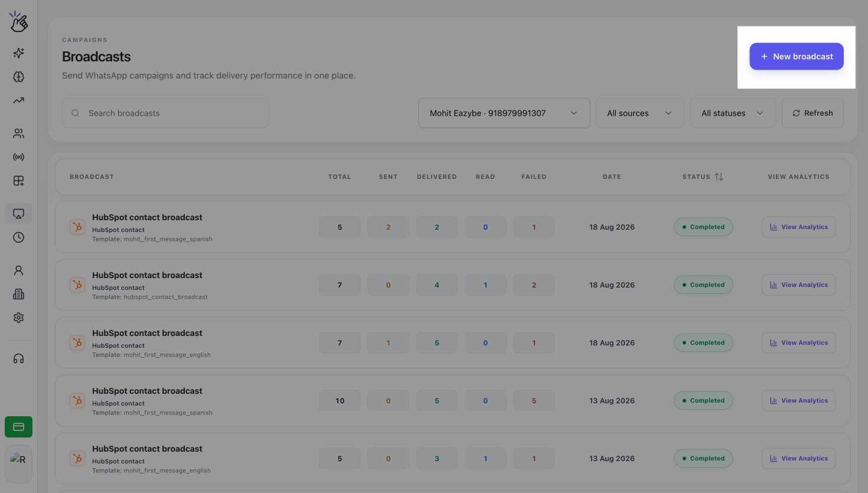Click the FAILED column header
The height and width of the screenshot is (493, 868).
[534, 177]
